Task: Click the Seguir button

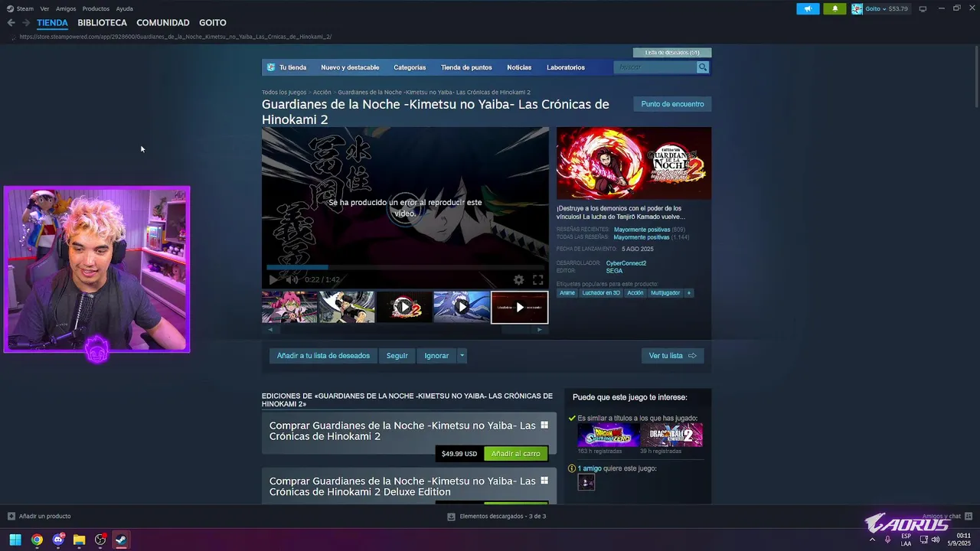Action: point(397,356)
